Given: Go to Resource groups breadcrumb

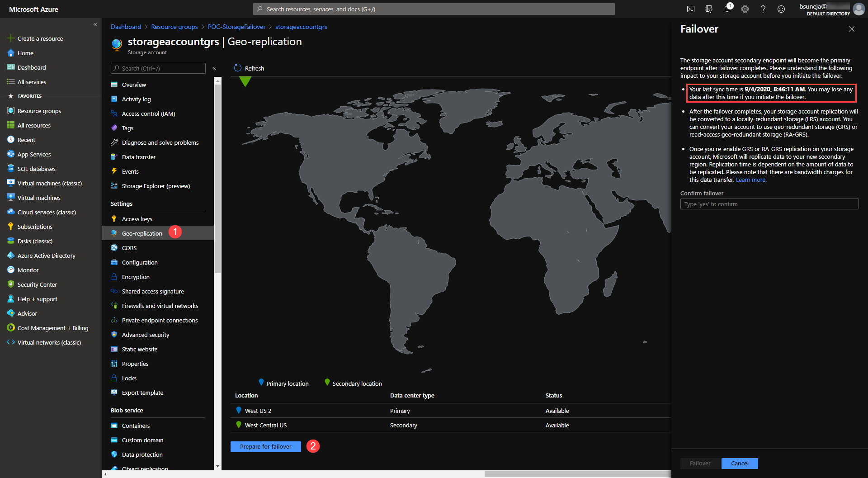Looking at the screenshot, I should (x=175, y=27).
